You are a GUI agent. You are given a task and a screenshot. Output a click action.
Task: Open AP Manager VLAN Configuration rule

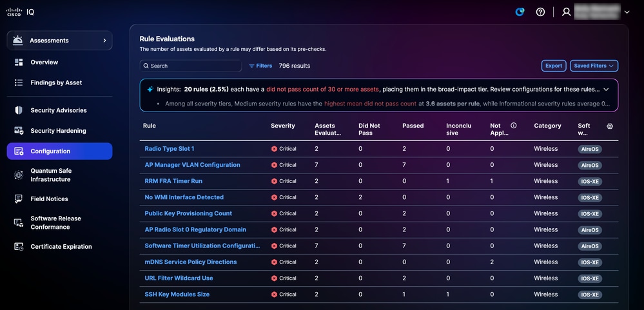point(192,164)
